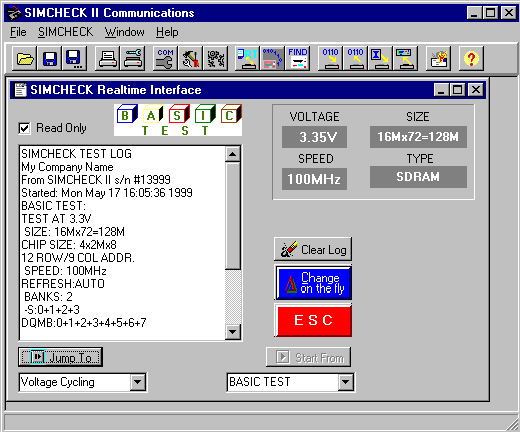Maximize the SIMCHECK Realtime Interface window

coord(457,90)
